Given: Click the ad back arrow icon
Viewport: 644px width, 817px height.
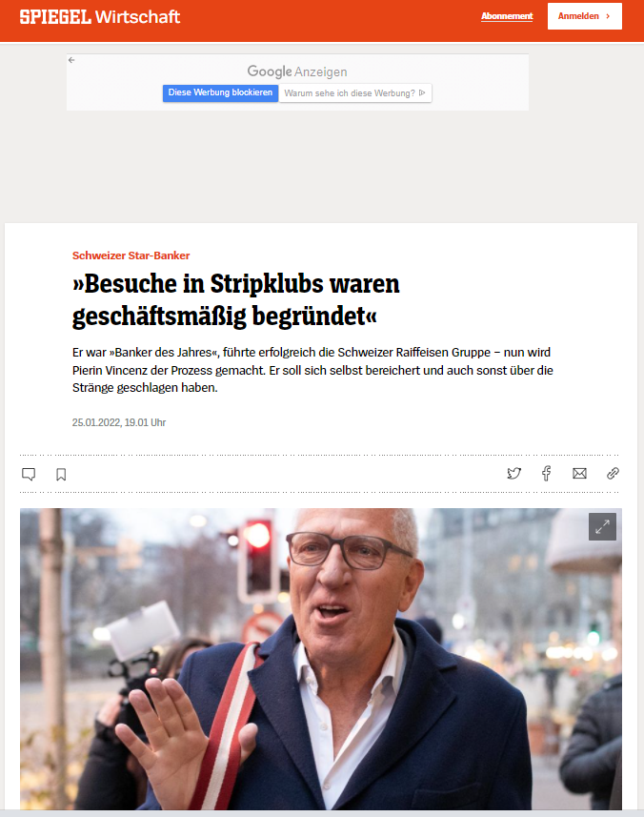Looking at the screenshot, I should 71,60.
